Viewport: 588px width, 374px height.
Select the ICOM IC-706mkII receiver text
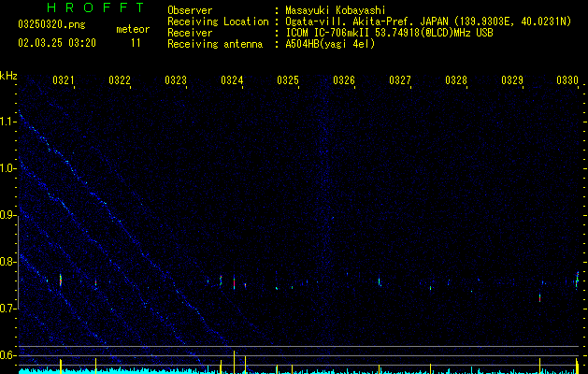389,33
